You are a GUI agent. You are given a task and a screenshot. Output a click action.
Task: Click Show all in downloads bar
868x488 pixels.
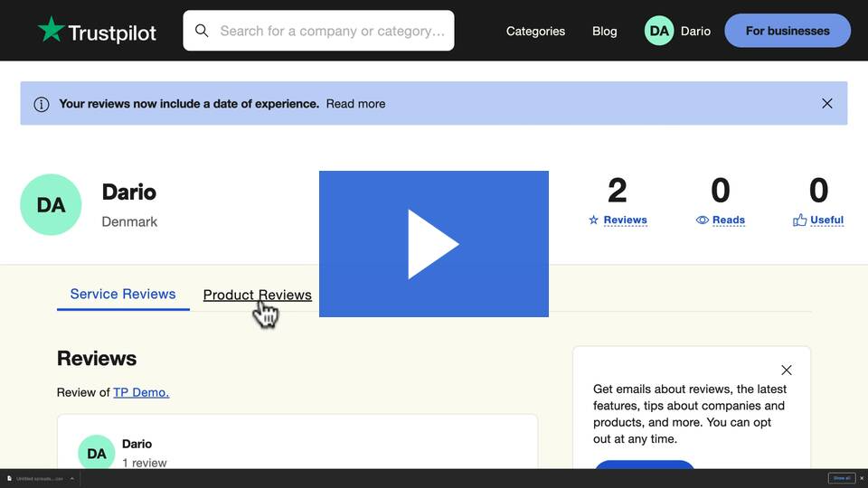tap(842, 478)
